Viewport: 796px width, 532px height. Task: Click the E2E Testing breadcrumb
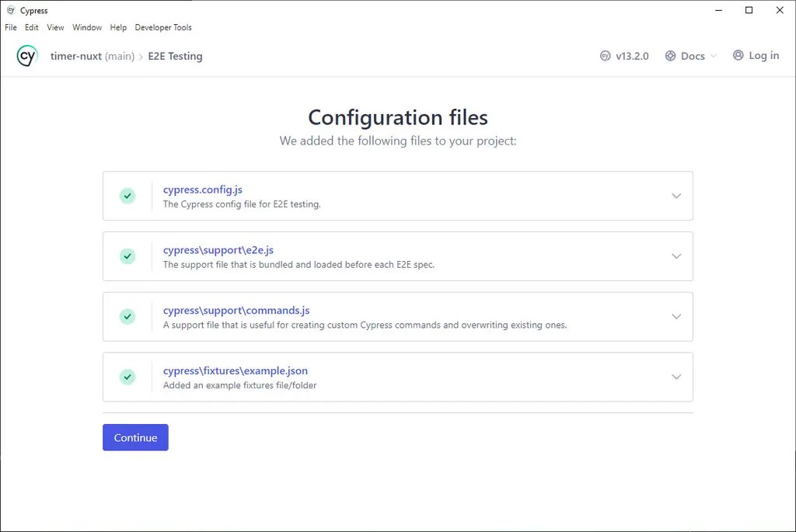pyautogui.click(x=175, y=56)
